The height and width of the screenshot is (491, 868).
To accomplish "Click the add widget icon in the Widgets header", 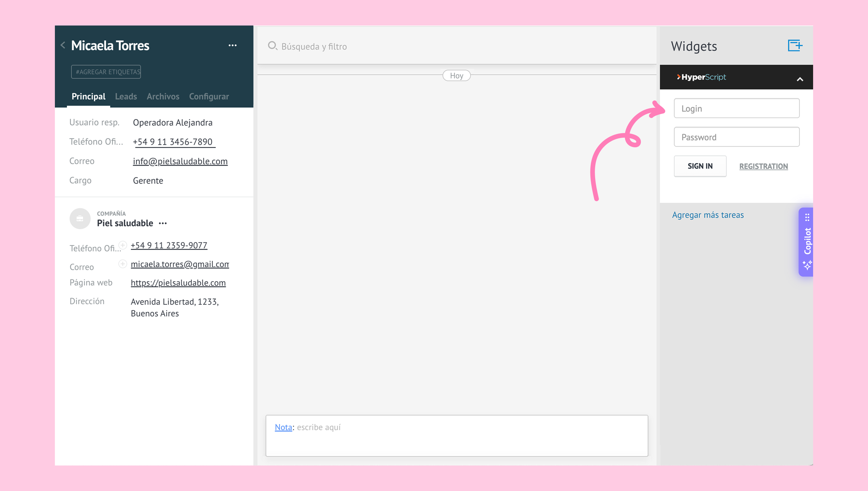I will (x=795, y=46).
